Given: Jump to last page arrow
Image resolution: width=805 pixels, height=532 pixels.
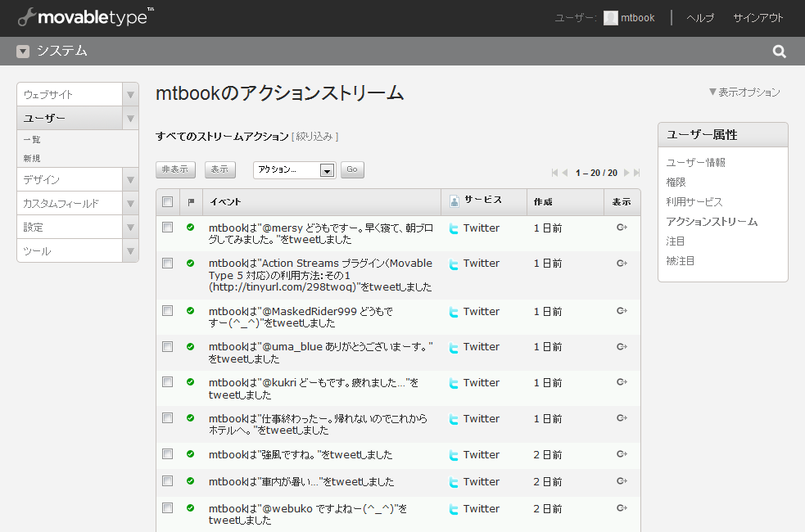Looking at the screenshot, I should tap(636, 173).
